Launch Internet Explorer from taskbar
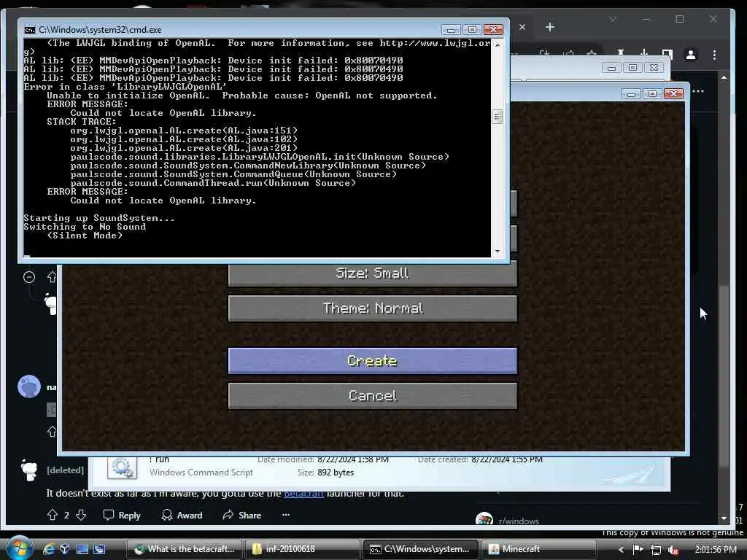Screen dimensions: 747x560 (x=49, y=549)
